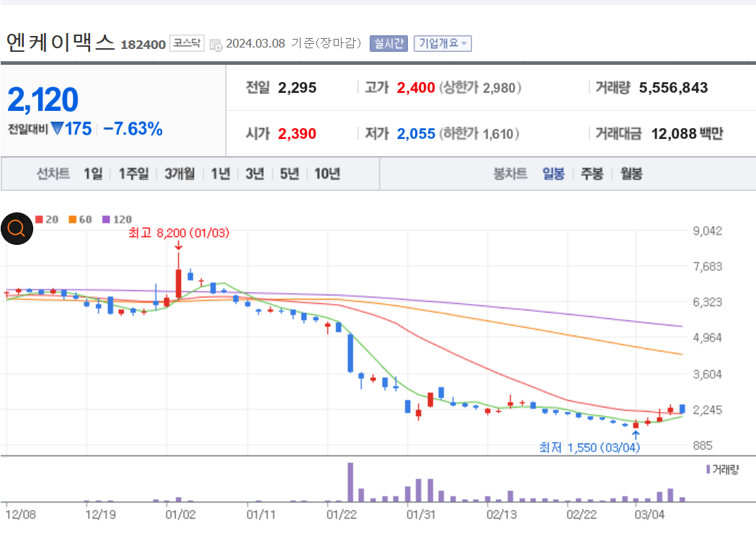
Task: Switch chart to 10년 range
Action: (327, 174)
